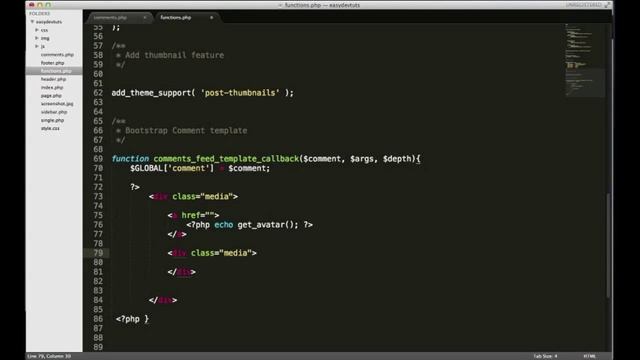Click line number 79 in the gutter
The height and width of the screenshot is (360, 640).
coord(98,253)
